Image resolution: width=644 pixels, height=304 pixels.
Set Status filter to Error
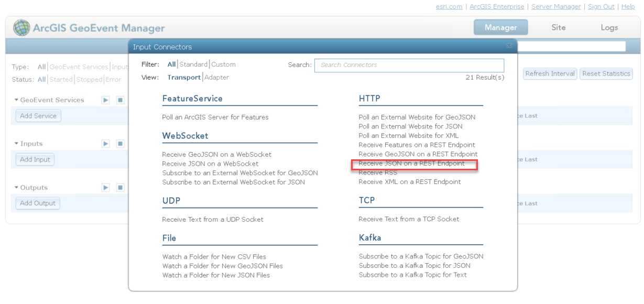[x=113, y=80]
